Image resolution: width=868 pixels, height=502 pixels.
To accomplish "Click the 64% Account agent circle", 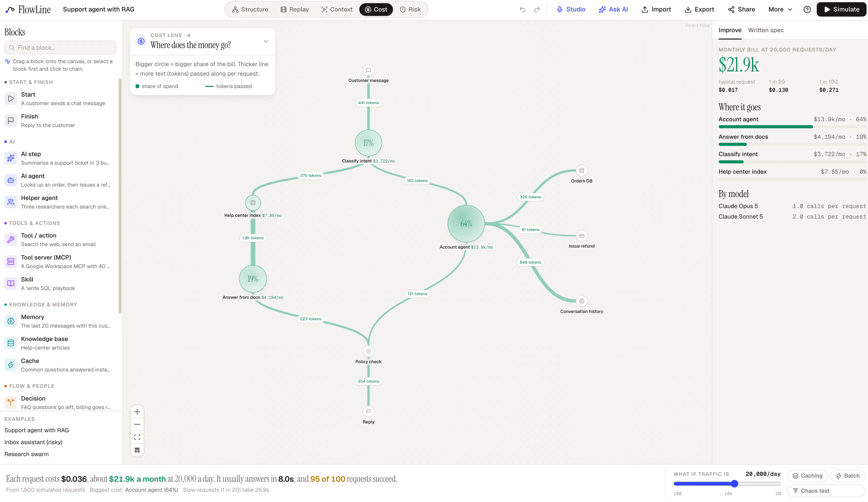I will [466, 223].
